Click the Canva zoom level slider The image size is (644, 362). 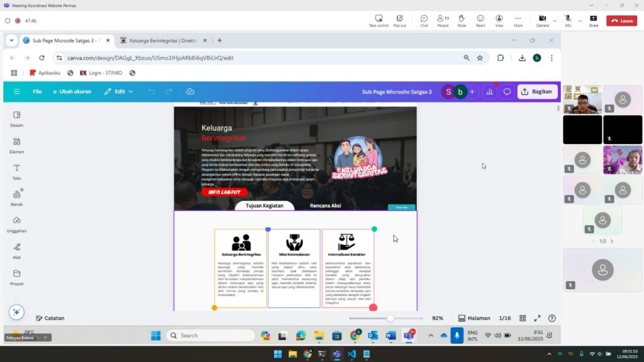coord(391,319)
